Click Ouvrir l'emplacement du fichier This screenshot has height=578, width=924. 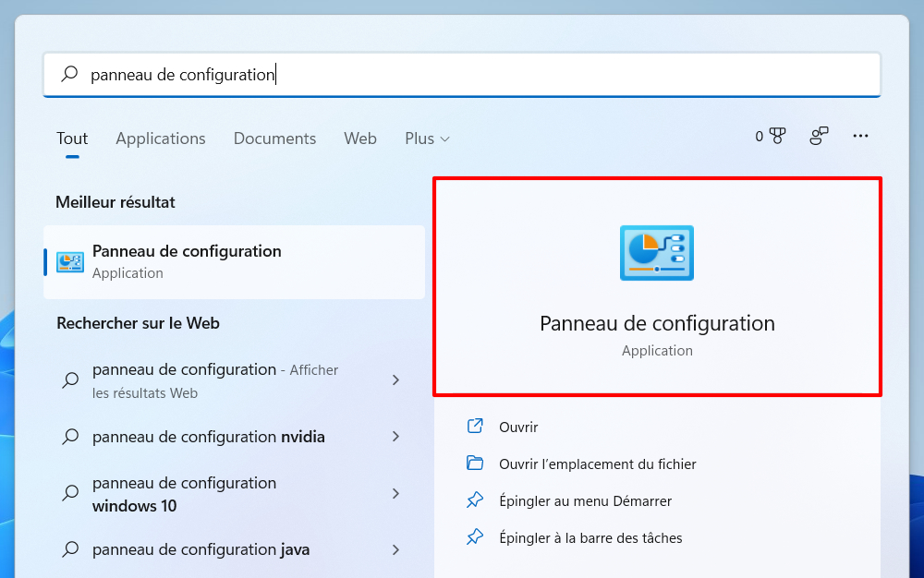pos(598,464)
